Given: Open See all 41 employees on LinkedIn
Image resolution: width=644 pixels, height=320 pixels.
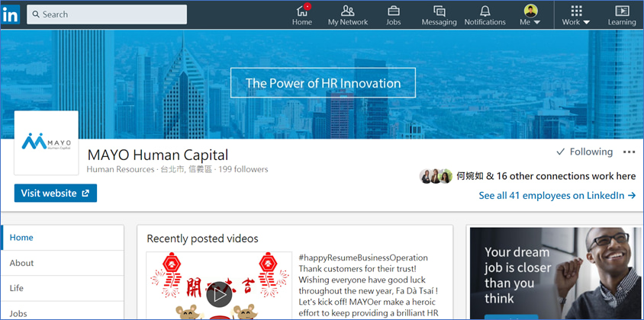Looking at the screenshot, I should pyautogui.click(x=557, y=196).
